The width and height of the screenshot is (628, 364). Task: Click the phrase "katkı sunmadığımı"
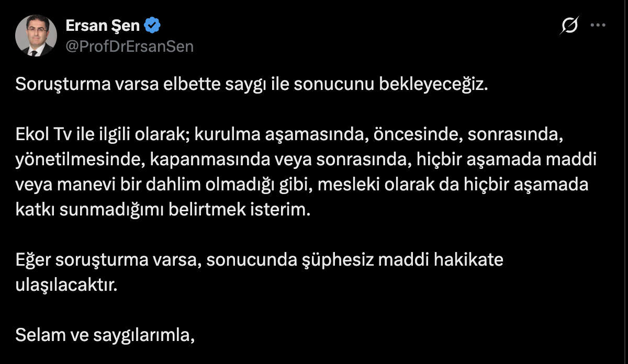[92, 210]
